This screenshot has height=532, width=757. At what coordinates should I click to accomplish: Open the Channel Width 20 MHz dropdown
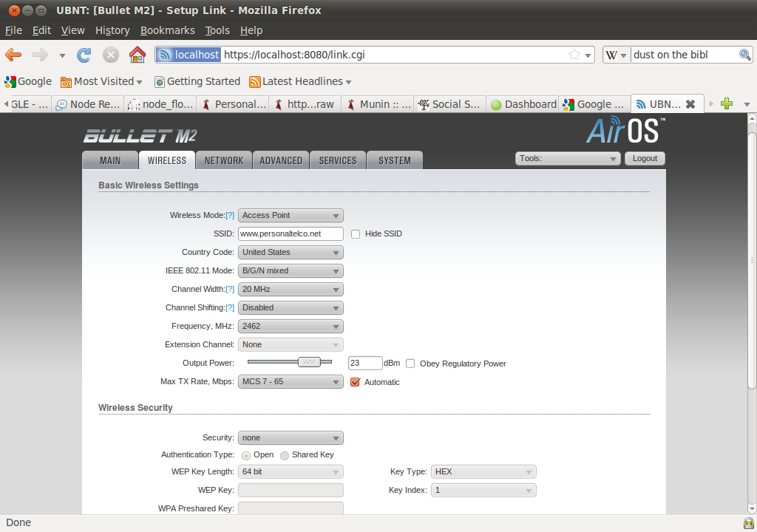coord(291,289)
